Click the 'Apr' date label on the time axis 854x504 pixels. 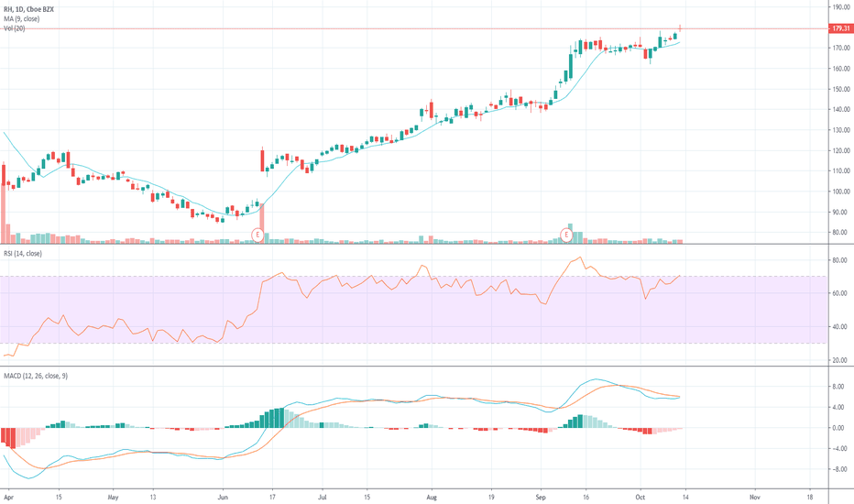coord(7,498)
